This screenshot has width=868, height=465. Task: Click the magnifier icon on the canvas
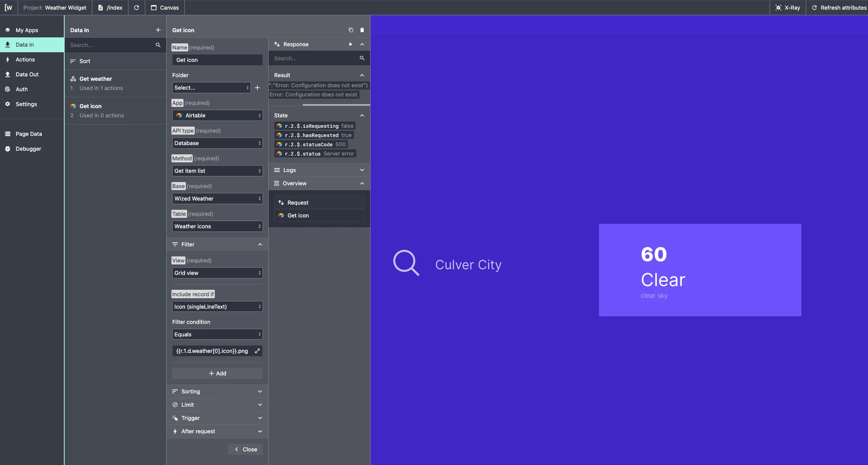(x=406, y=263)
